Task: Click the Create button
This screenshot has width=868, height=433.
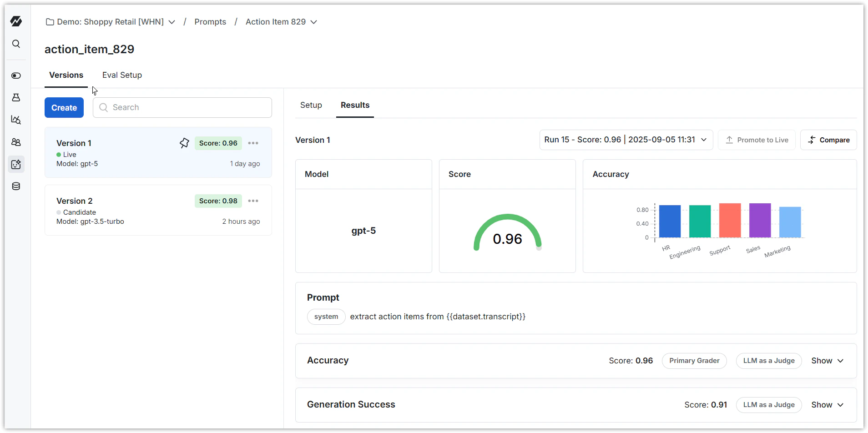Action: coord(64,108)
